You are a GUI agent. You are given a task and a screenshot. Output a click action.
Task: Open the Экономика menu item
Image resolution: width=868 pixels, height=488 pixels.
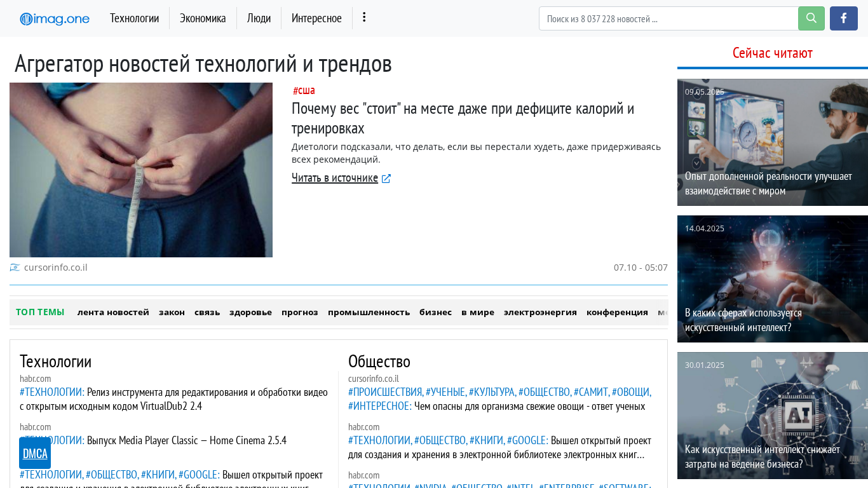point(203,18)
